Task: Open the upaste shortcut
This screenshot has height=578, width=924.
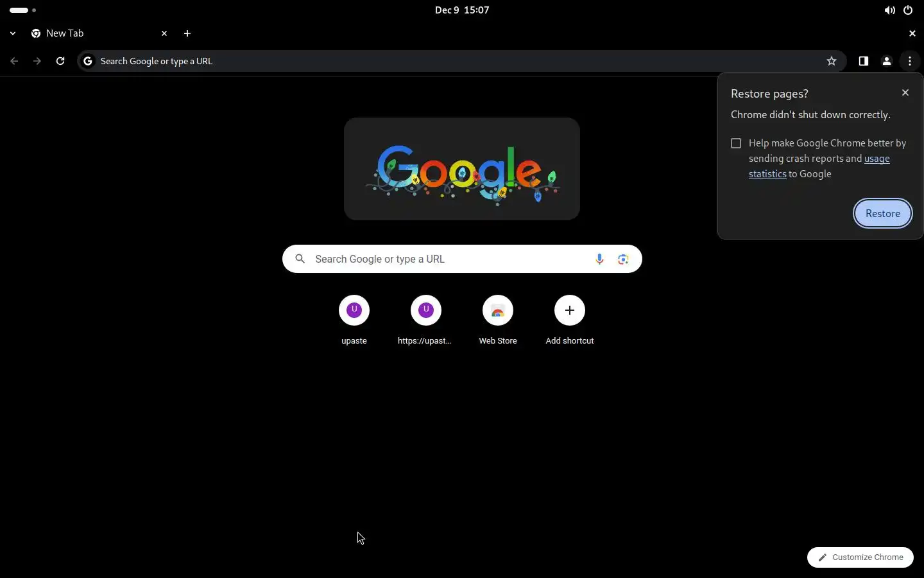Action: 354,320
